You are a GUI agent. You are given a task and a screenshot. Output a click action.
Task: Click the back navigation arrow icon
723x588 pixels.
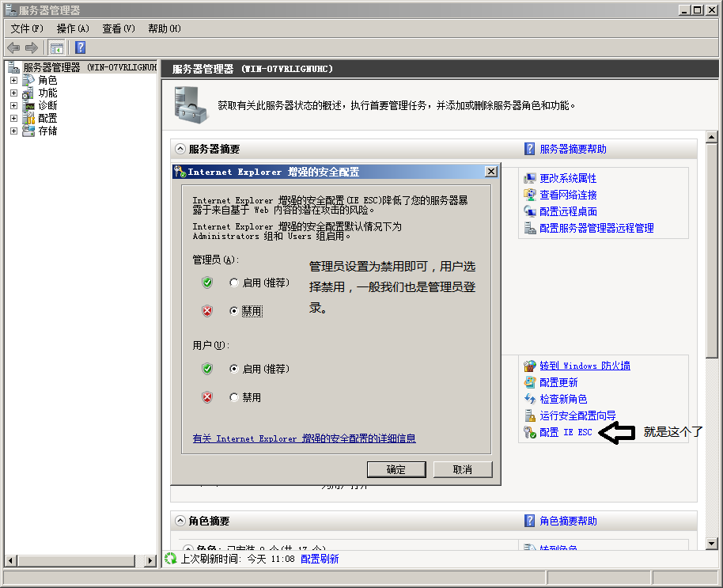click(x=13, y=47)
